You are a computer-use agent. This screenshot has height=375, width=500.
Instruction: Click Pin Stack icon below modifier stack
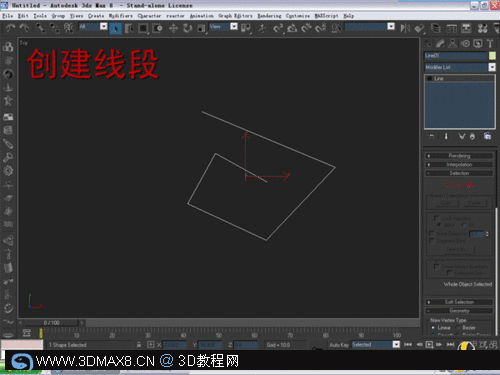pos(431,136)
